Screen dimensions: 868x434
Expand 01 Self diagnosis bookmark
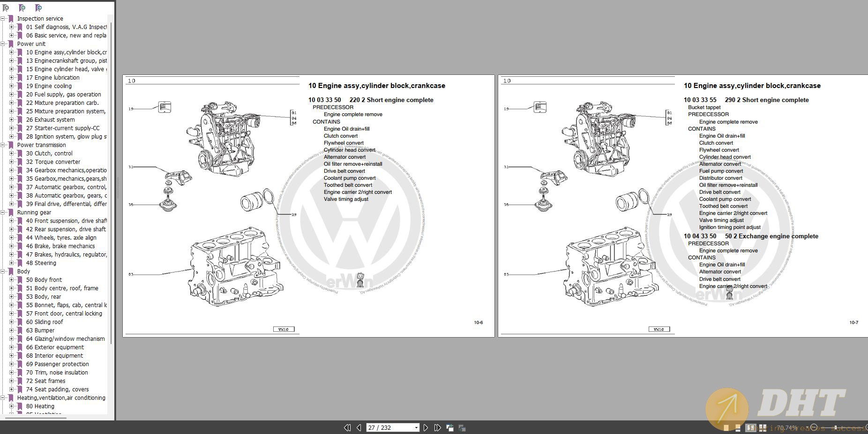click(x=12, y=27)
